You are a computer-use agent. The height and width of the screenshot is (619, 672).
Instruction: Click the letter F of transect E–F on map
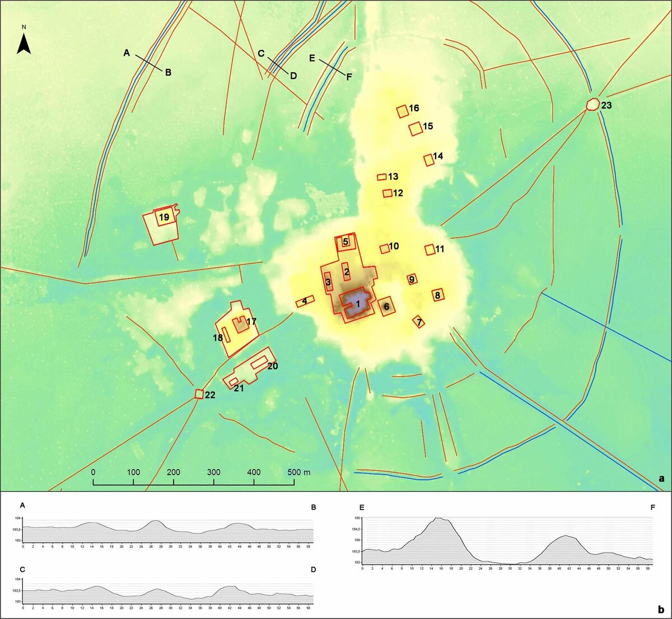click(x=349, y=77)
